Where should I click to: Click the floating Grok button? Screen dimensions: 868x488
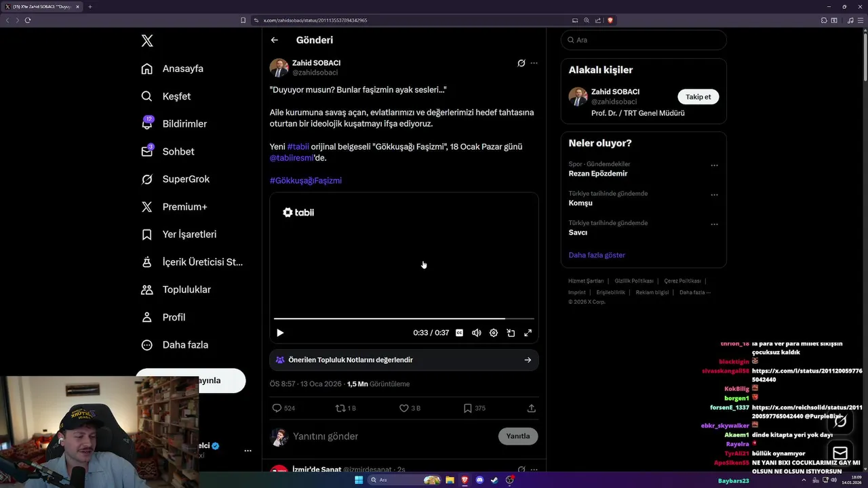click(x=840, y=422)
